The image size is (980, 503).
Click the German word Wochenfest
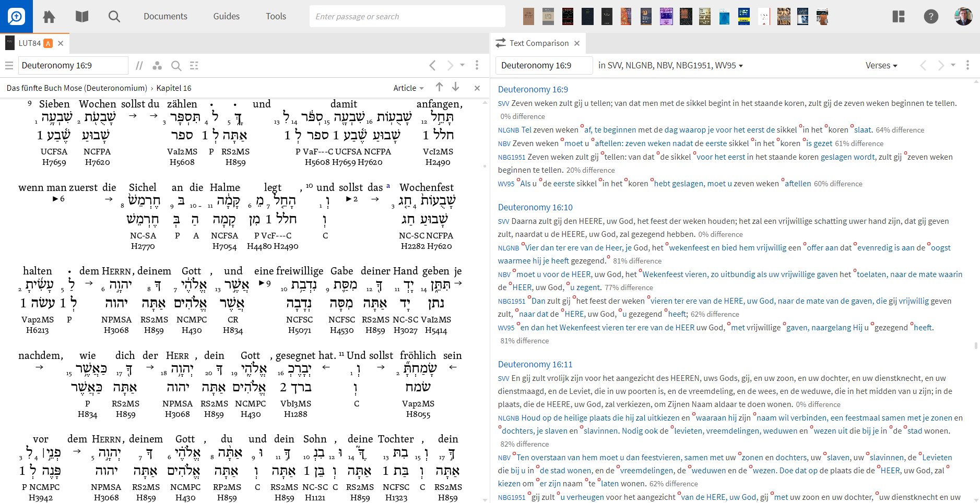point(427,187)
